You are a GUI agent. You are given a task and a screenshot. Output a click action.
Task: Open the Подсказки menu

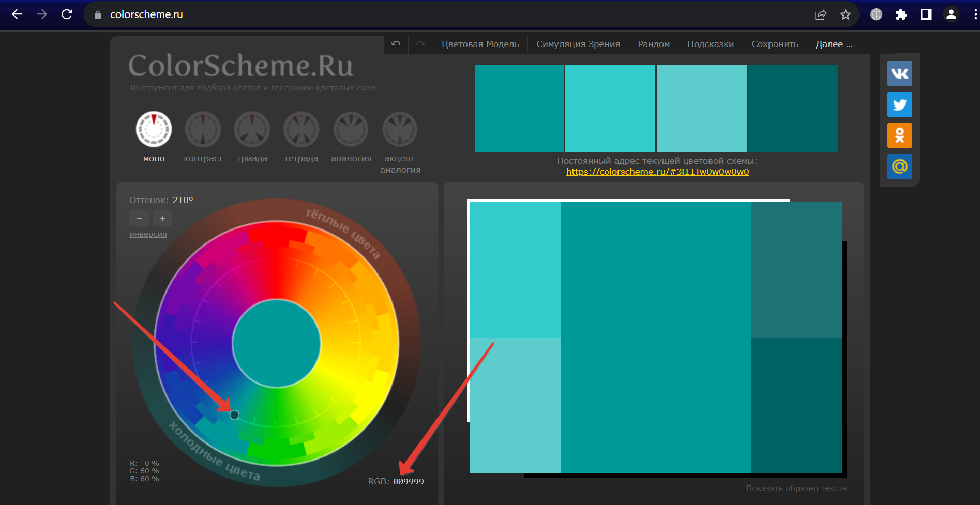click(711, 44)
